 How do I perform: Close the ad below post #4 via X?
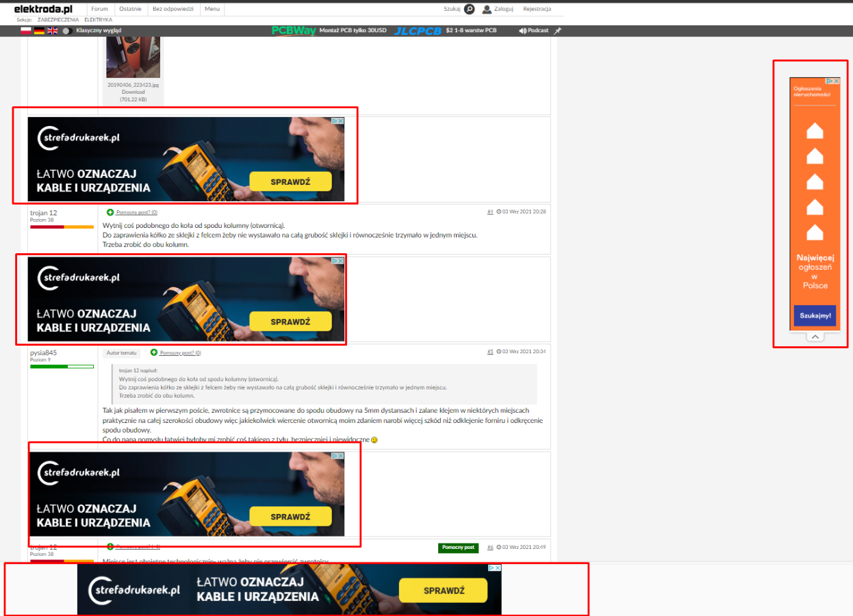(x=341, y=261)
